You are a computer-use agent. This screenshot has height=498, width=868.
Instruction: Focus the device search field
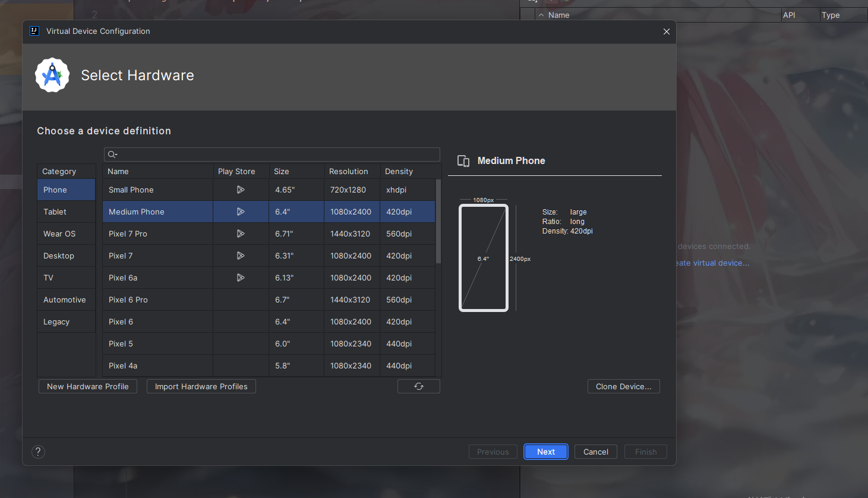pos(272,155)
